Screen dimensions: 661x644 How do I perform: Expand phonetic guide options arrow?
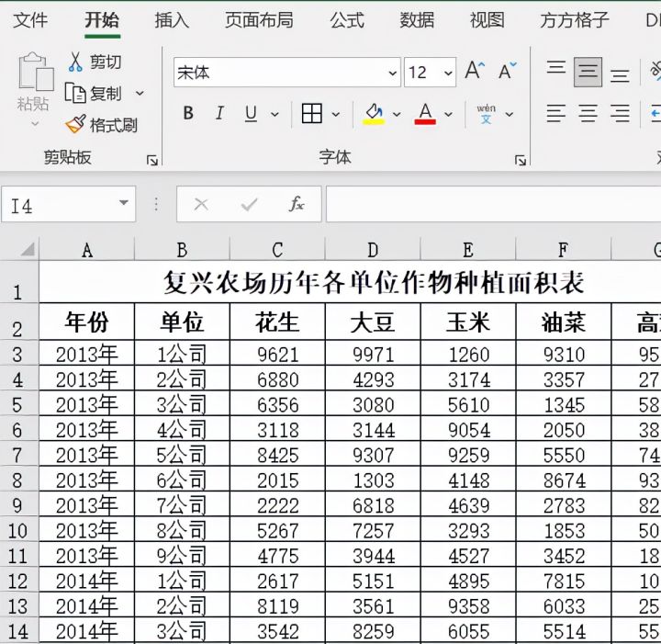click(x=509, y=114)
